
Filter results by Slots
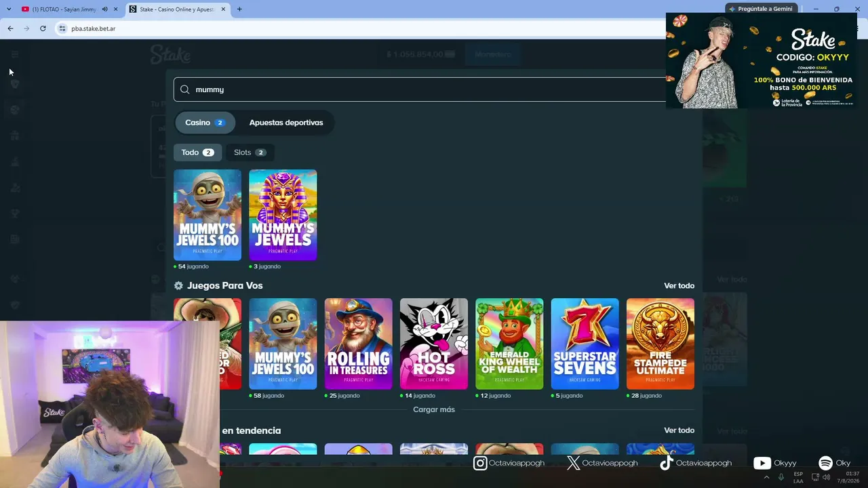pyautogui.click(x=250, y=152)
